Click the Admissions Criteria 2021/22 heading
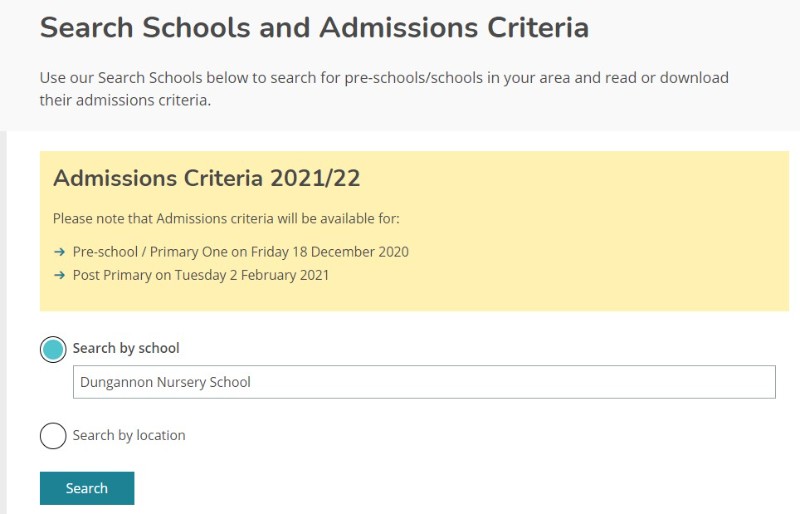Viewport: 800px width, 514px height. (206, 179)
